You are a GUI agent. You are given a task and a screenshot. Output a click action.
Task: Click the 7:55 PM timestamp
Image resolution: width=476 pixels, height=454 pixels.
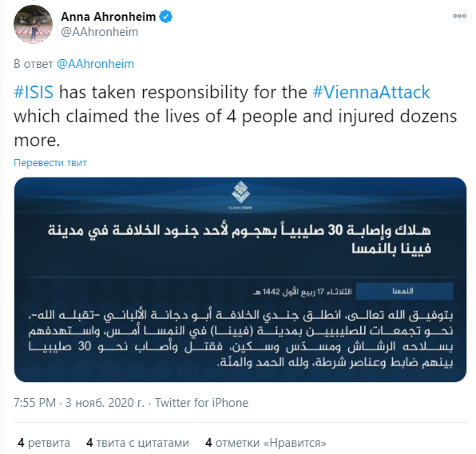35,403
